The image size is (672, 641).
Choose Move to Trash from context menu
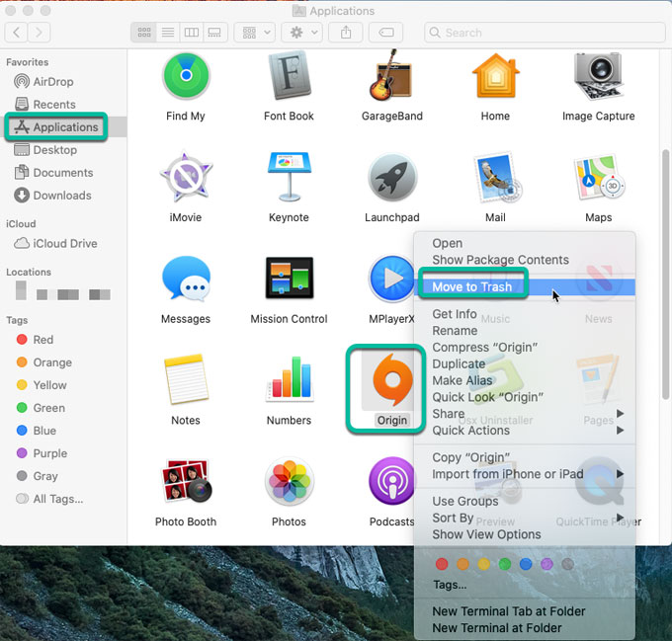[x=472, y=286]
